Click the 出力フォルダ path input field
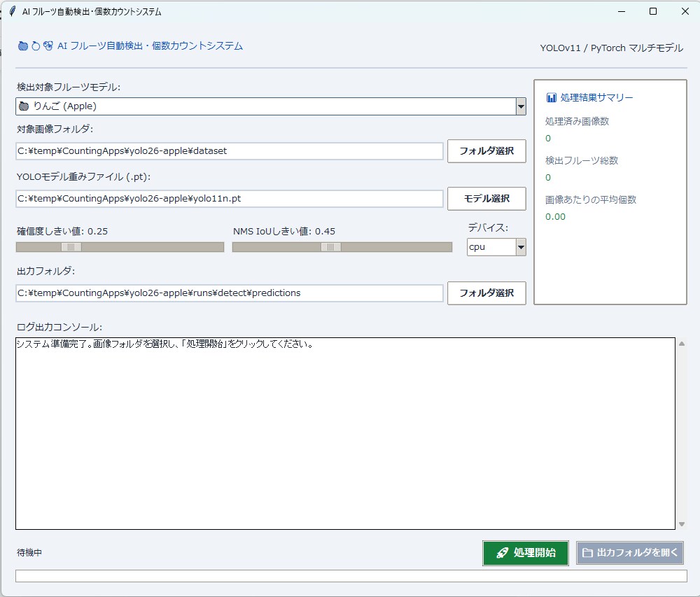This screenshot has height=597, width=700. 230,293
